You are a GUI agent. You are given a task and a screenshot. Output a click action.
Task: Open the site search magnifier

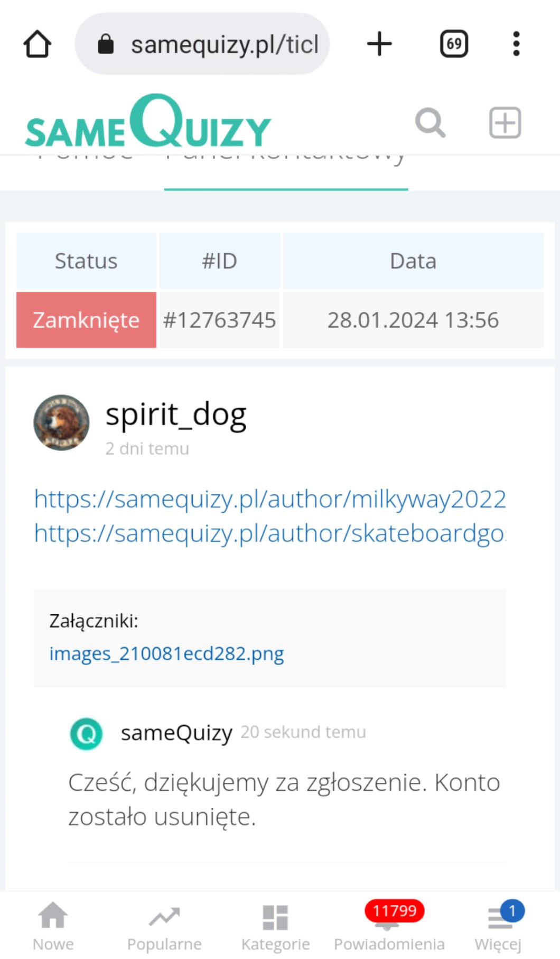click(430, 123)
